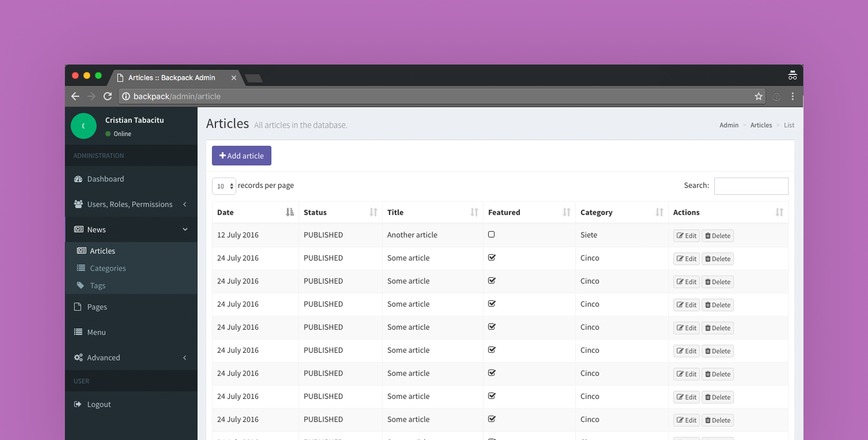The image size is (868, 440).
Task: Click the Add article button
Action: tap(241, 155)
